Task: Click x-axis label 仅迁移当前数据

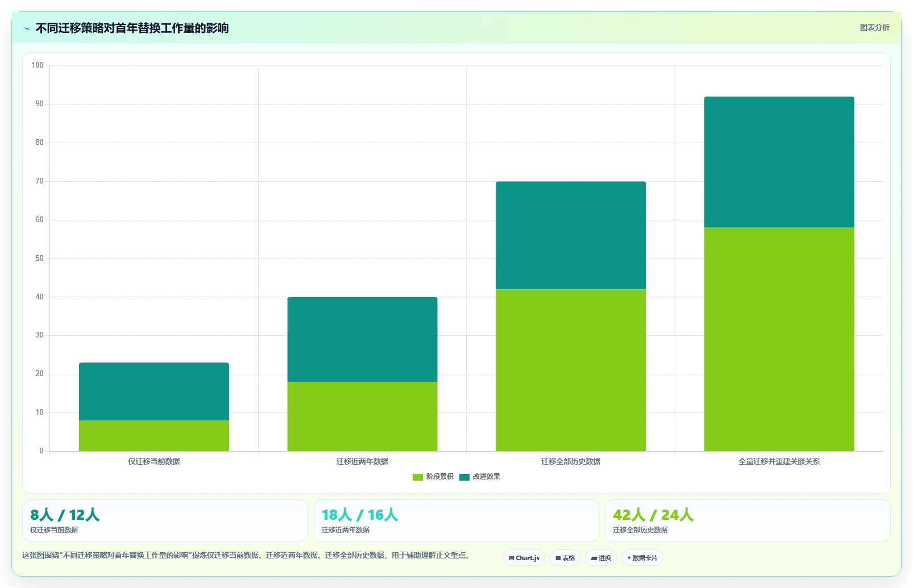Action: coord(154,461)
